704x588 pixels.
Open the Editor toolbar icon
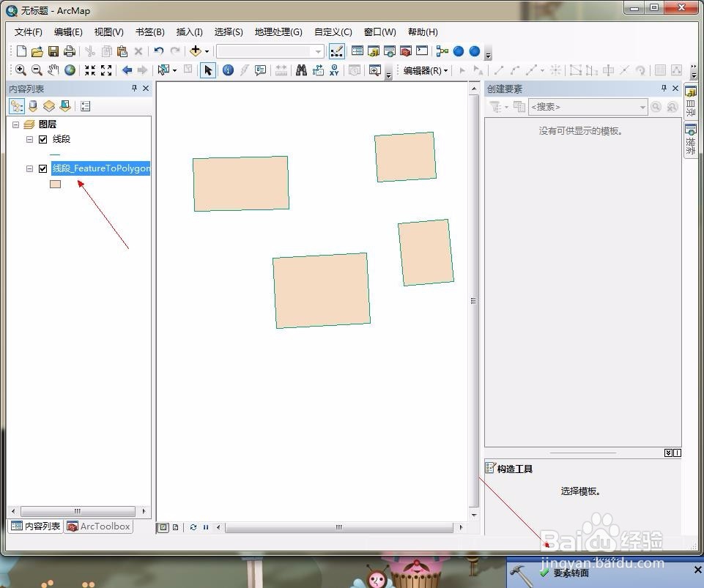(x=337, y=51)
